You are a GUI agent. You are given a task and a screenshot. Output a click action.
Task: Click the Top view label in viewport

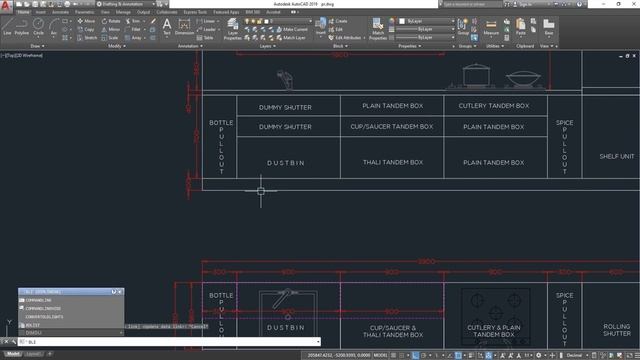tap(10, 56)
